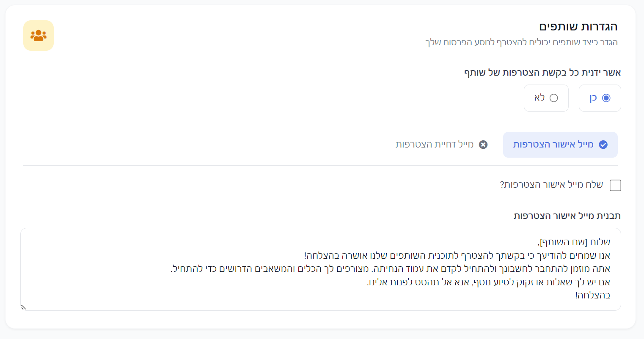Click the template line starting "אנו שמחים להודיעך"
Viewport: 644px width, 339px height.
tap(457, 255)
